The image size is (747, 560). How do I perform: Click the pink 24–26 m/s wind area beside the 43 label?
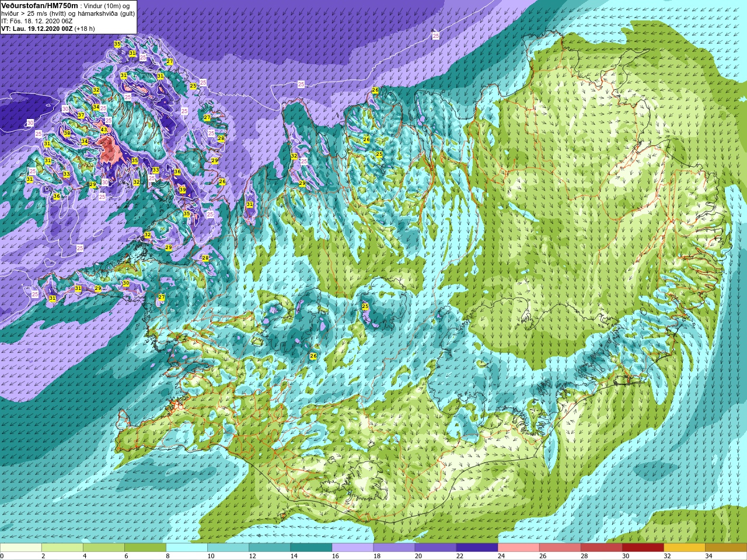coord(108,150)
